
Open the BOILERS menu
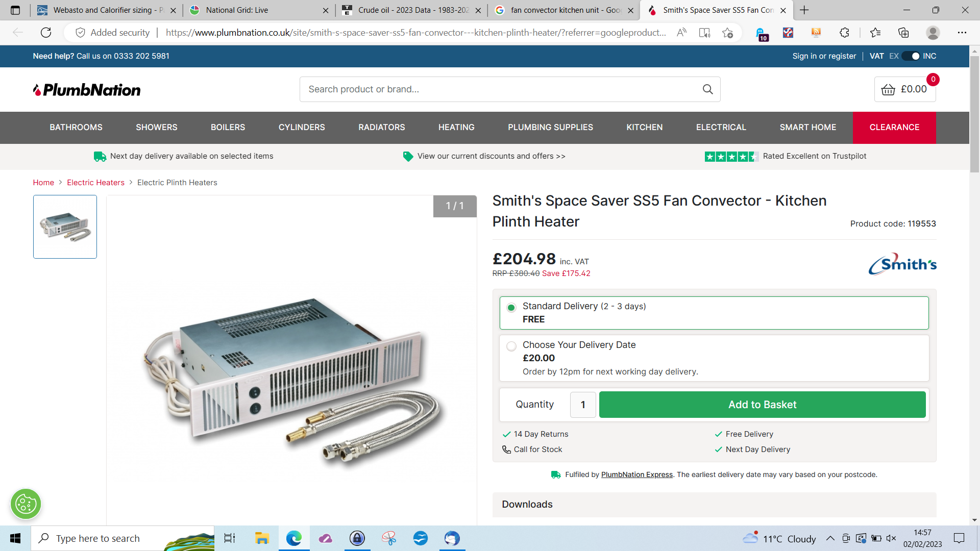pyautogui.click(x=228, y=128)
